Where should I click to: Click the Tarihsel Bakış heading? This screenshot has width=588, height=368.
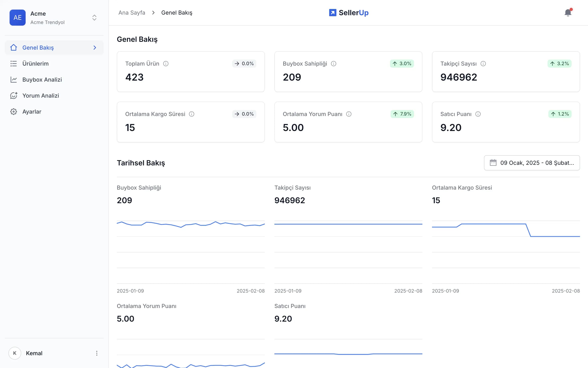click(x=141, y=163)
